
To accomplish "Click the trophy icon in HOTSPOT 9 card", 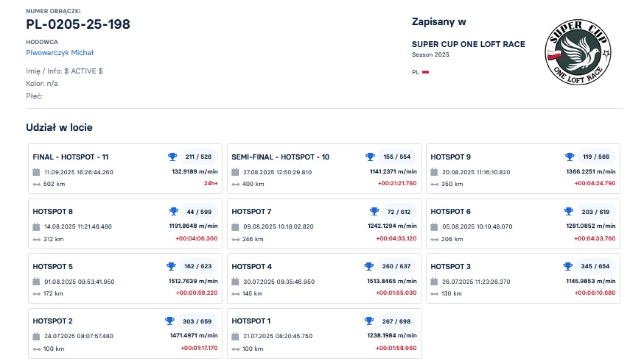I will tap(569, 157).
